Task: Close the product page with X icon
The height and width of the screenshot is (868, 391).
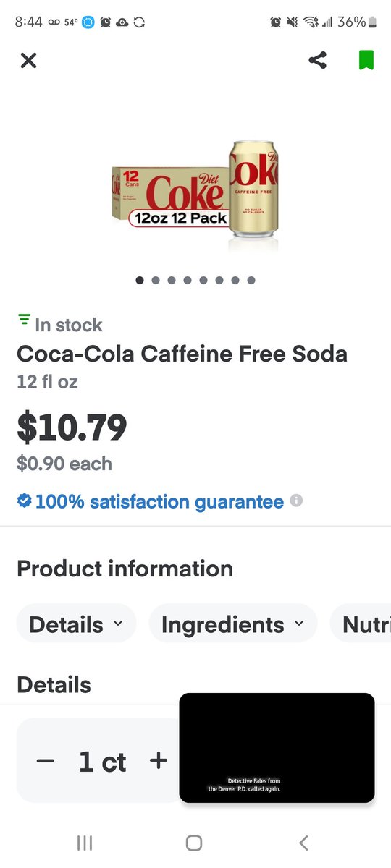Action: tap(28, 60)
